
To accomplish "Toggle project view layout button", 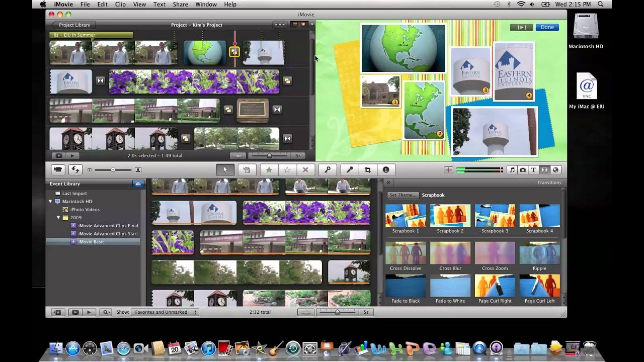I will click(x=280, y=25).
